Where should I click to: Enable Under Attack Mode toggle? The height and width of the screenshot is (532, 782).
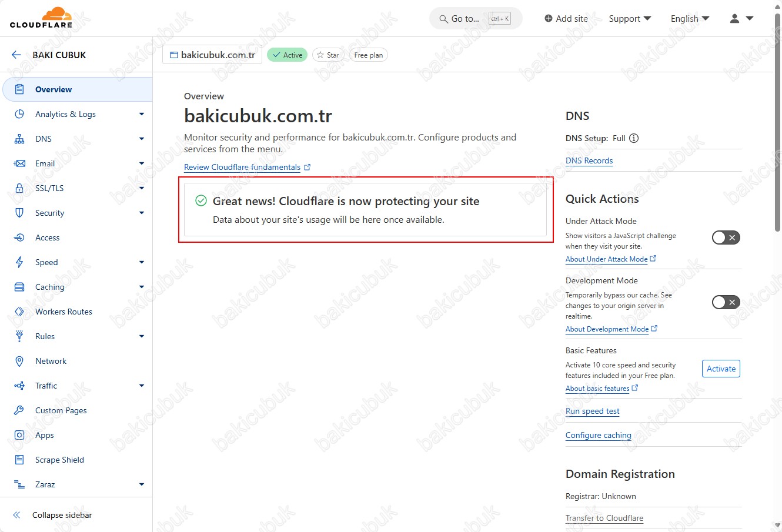pos(726,237)
